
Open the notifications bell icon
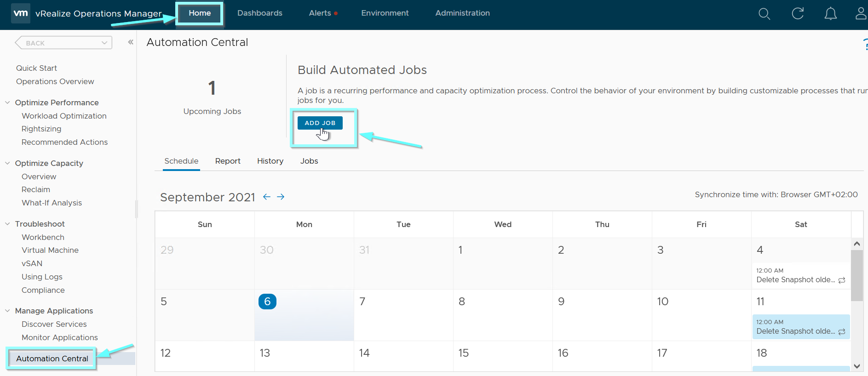(830, 14)
